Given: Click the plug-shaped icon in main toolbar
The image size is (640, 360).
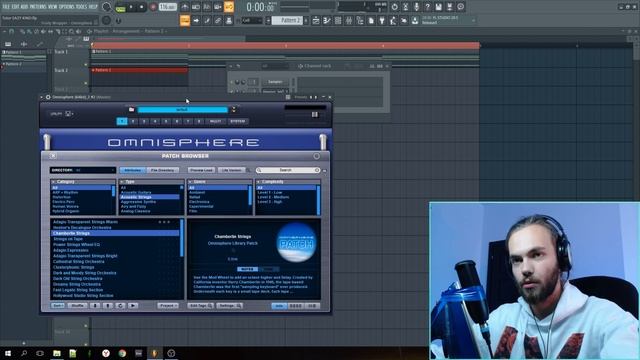Looking at the screenshot, I should coord(382,20).
